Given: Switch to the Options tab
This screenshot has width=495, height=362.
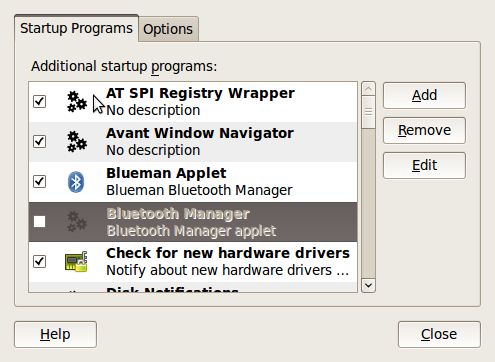Looking at the screenshot, I should pos(168,29).
